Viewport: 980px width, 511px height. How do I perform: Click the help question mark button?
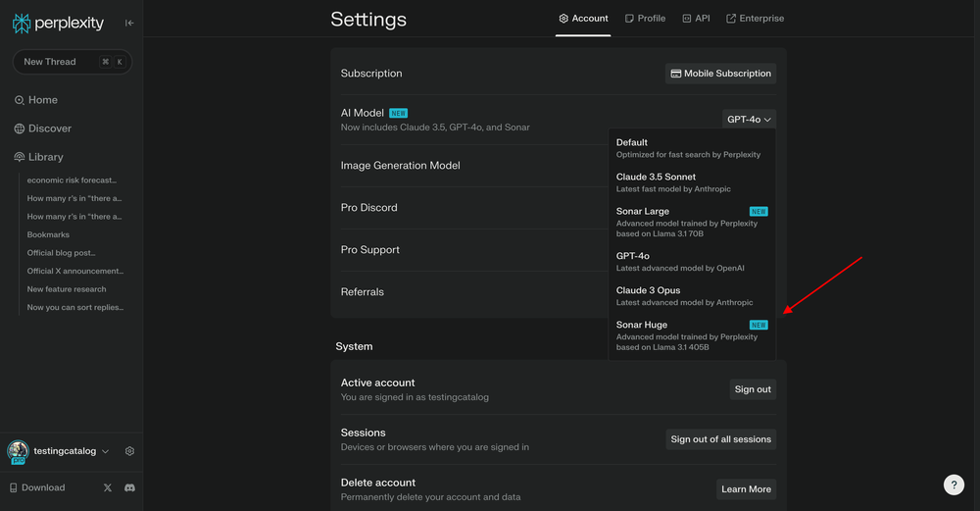coord(954,485)
